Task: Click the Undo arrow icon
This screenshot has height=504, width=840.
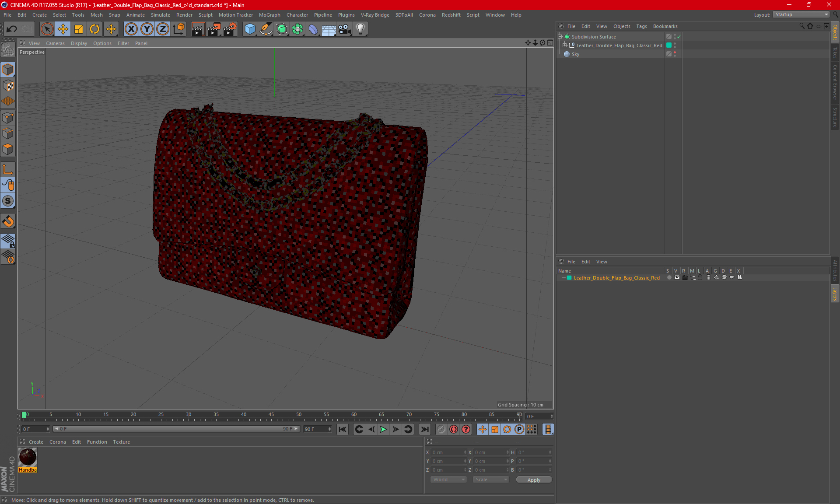Action: pyautogui.click(x=12, y=29)
